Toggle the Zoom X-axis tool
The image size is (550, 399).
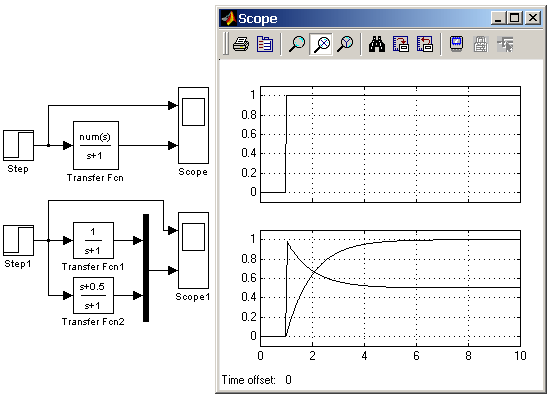[321, 44]
